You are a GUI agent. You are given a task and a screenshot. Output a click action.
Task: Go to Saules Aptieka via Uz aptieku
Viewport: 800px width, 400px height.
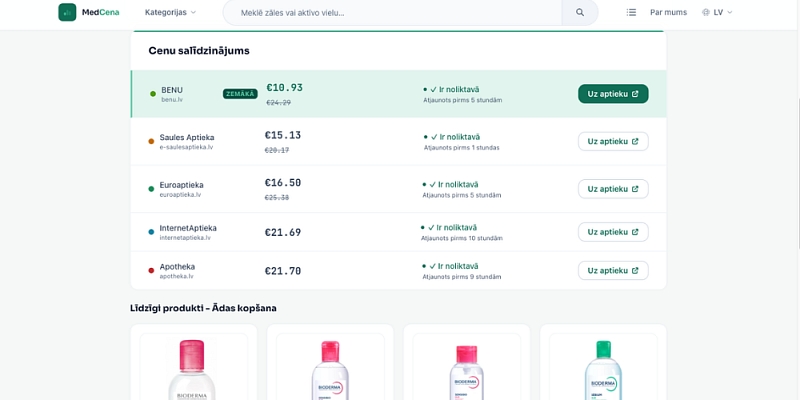click(613, 141)
